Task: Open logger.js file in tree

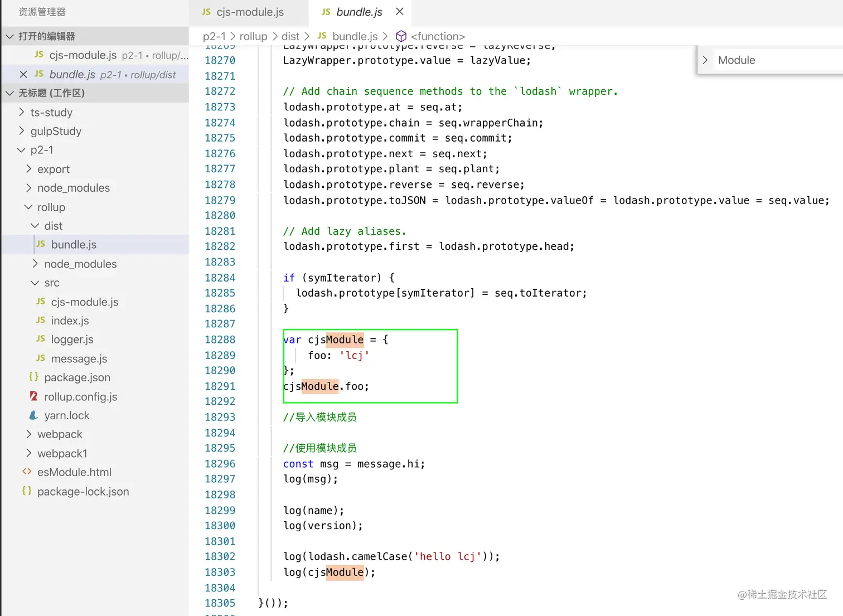Action: point(72,339)
